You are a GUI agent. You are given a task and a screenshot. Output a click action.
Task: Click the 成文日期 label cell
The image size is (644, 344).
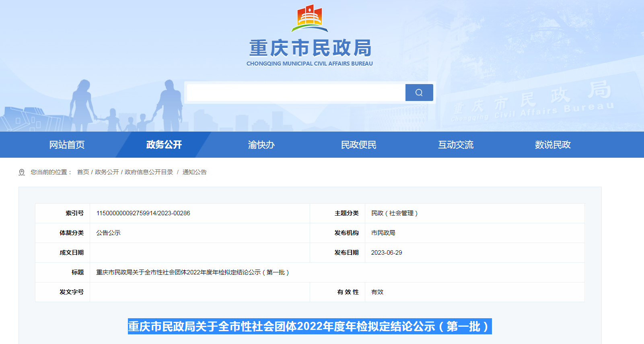tap(62, 253)
